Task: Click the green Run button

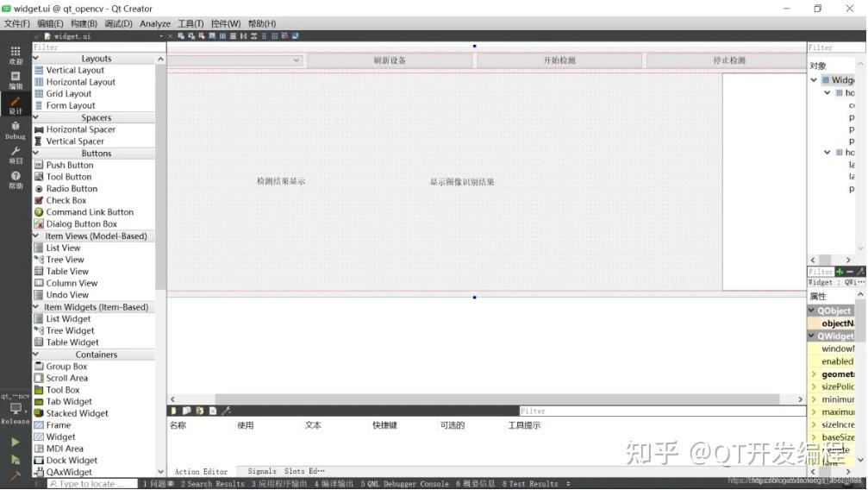Action: pos(16,442)
